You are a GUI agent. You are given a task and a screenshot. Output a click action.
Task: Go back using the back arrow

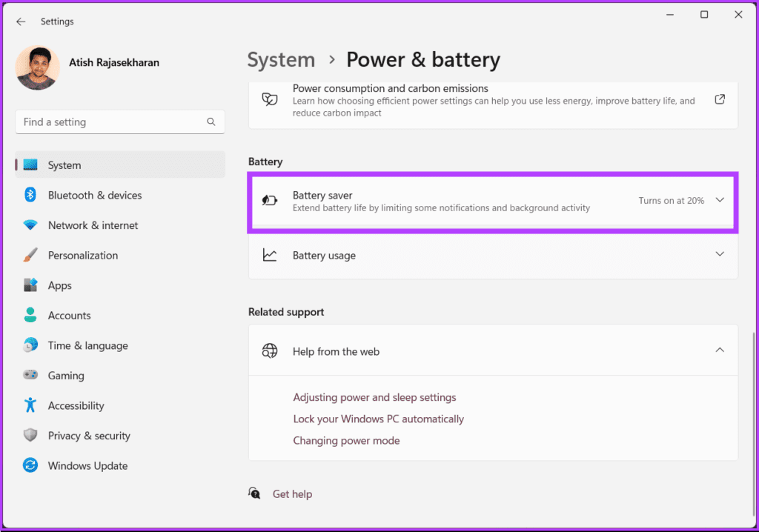coord(20,21)
